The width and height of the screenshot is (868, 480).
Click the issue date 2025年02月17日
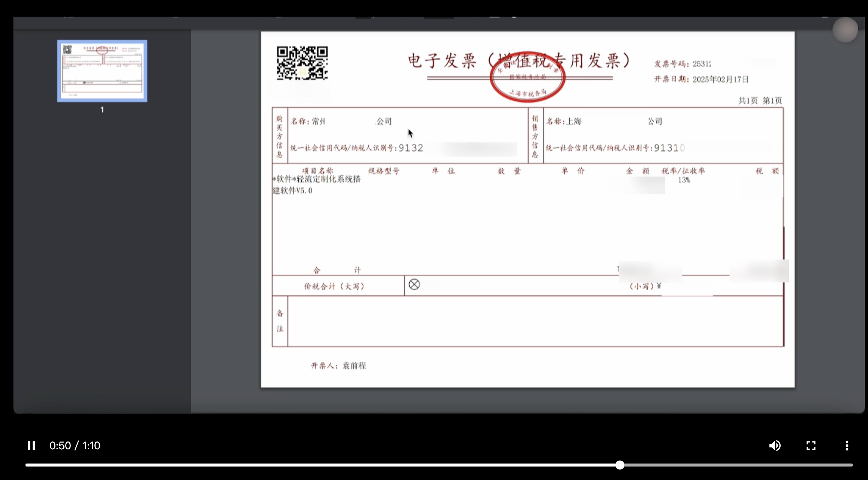720,79
